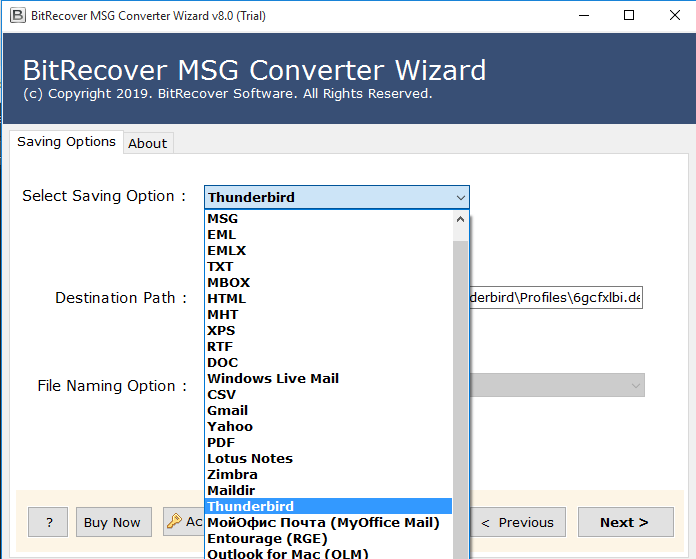Select Outlook for Mac (OLM) option
Screen dimensions: 696x559
point(328,553)
